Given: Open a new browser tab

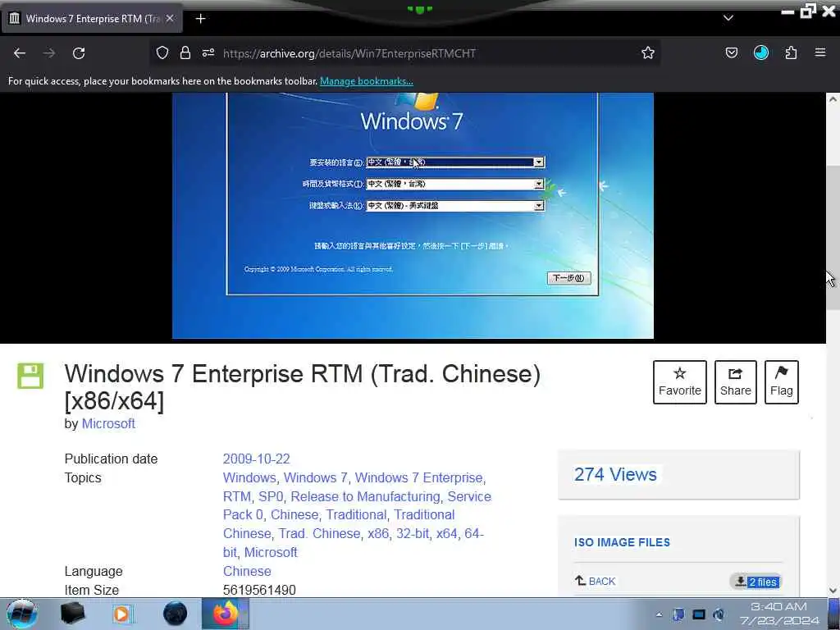Looking at the screenshot, I should tap(200, 19).
